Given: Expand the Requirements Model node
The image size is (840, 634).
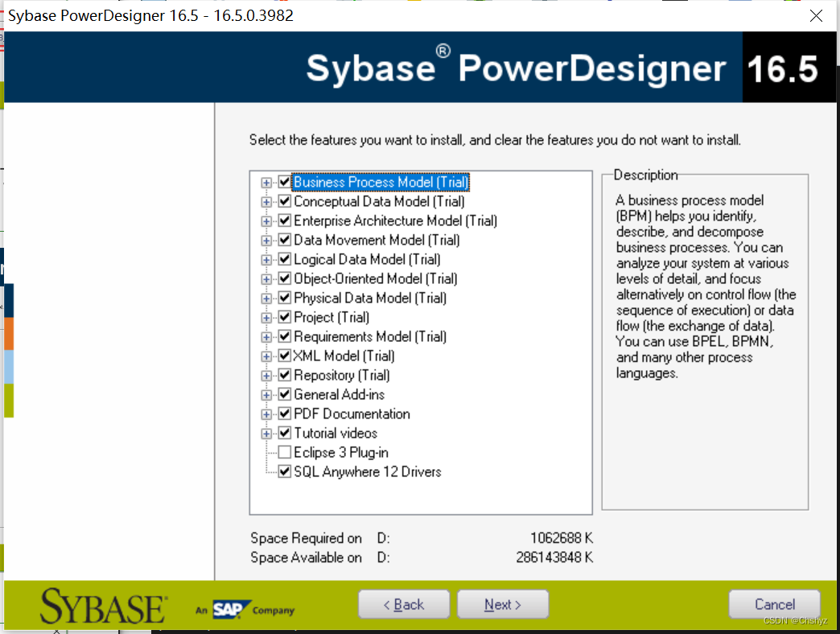Looking at the screenshot, I should pyautogui.click(x=266, y=337).
